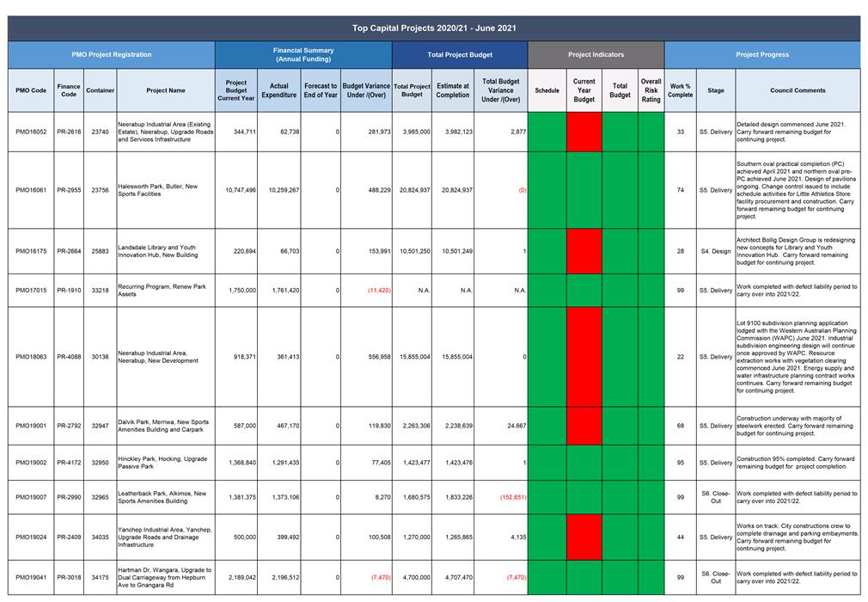Select the 'Container' column header

[101, 90]
